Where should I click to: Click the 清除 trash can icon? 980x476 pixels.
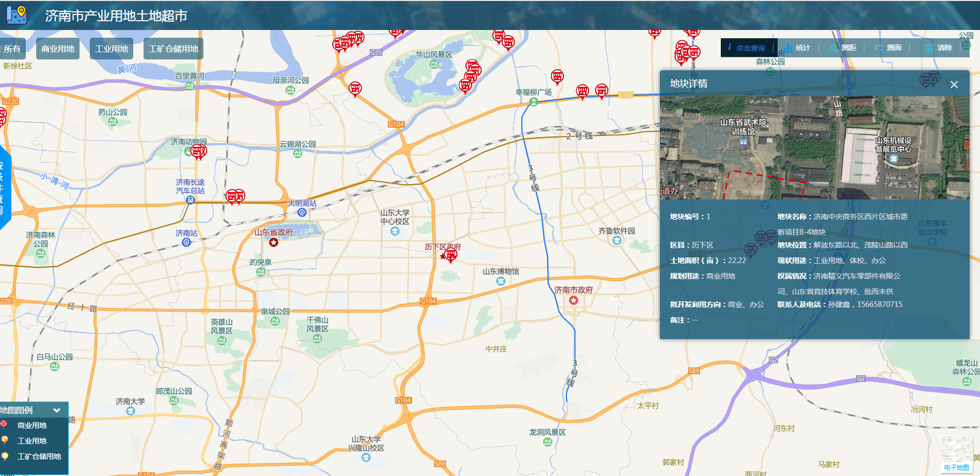click(x=929, y=48)
